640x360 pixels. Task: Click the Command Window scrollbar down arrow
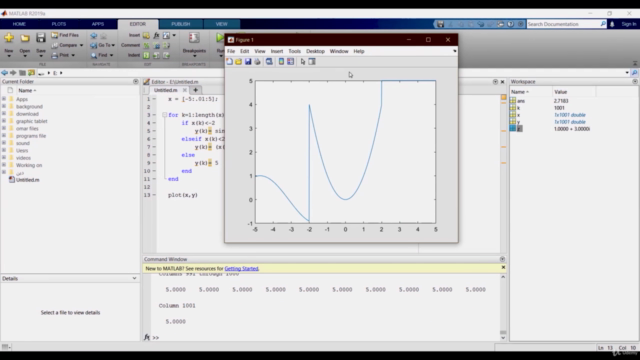[x=503, y=338]
